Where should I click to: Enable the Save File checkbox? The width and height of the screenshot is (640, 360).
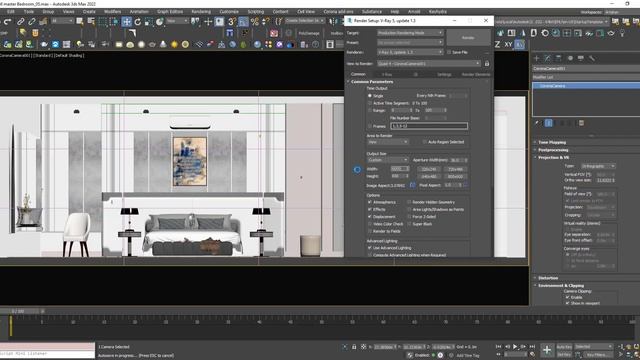point(449,52)
